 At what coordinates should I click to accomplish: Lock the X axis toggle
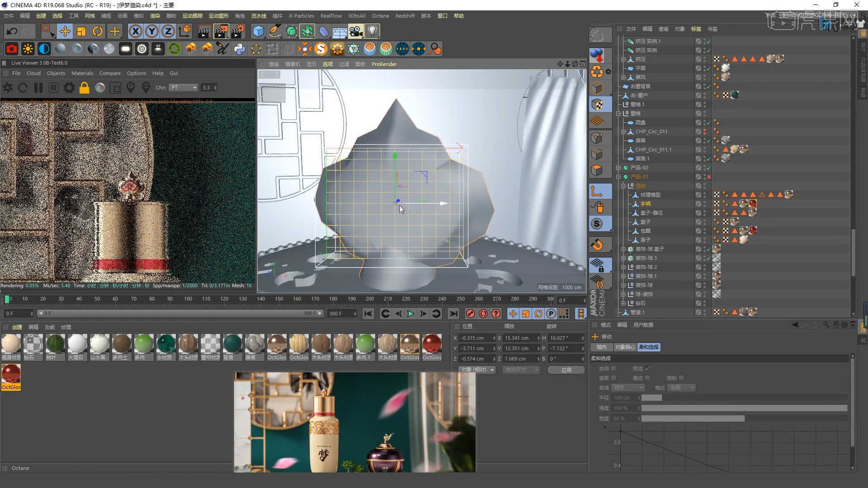[135, 31]
